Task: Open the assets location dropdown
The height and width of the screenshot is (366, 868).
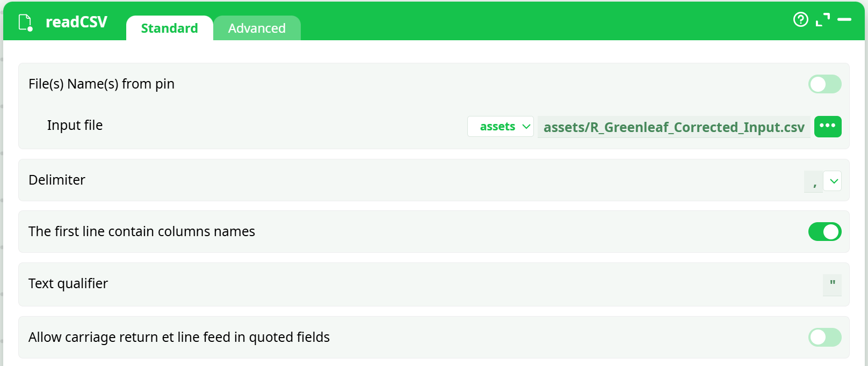Action: coord(500,127)
